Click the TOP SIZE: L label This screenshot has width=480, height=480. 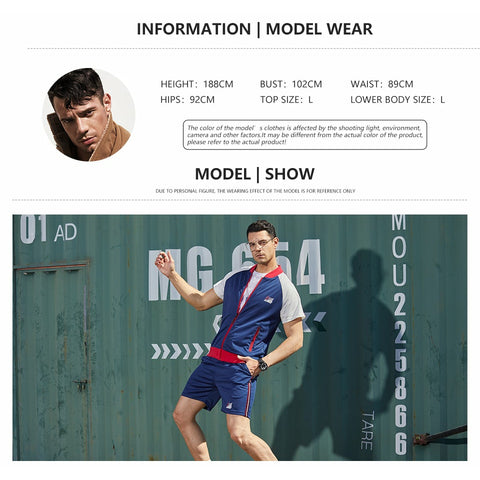click(x=286, y=99)
